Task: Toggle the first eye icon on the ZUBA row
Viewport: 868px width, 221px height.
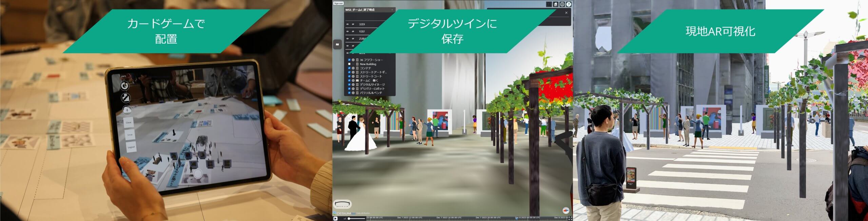Action: [348, 39]
